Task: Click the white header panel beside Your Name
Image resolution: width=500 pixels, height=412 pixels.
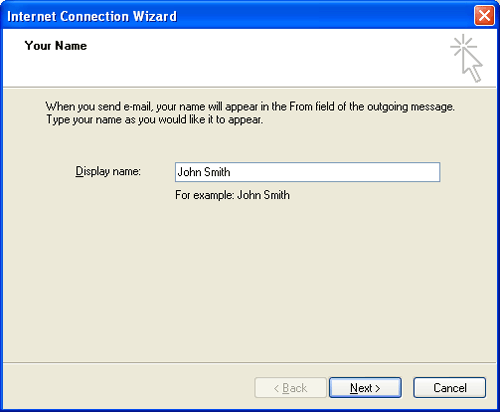Action: (267, 58)
